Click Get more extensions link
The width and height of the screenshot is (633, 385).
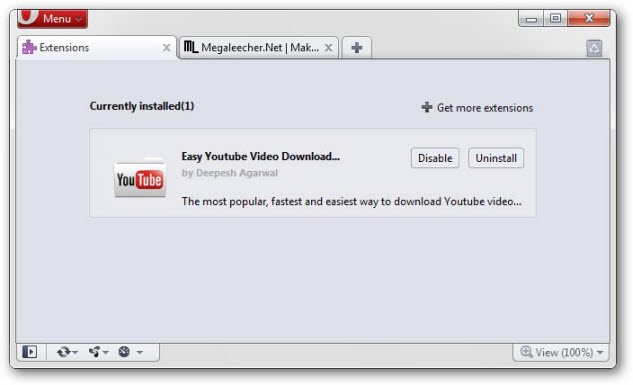(x=477, y=108)
